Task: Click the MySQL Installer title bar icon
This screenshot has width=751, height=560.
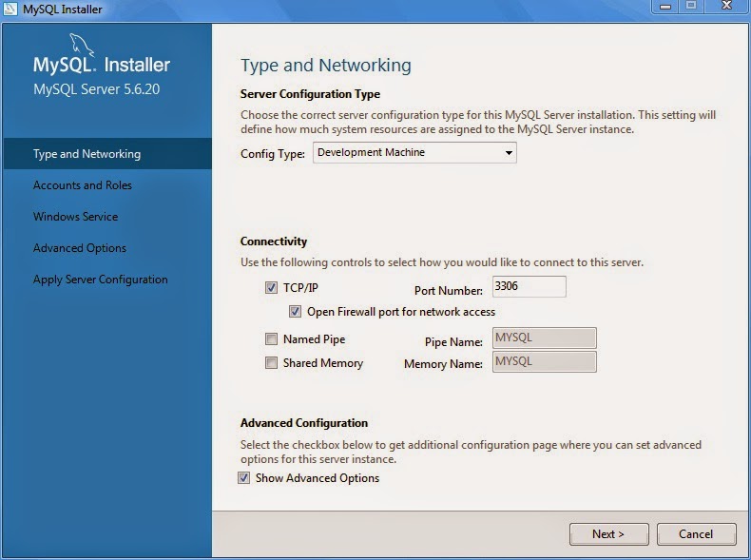Action: pyautogui.click(x=10, y=10)
